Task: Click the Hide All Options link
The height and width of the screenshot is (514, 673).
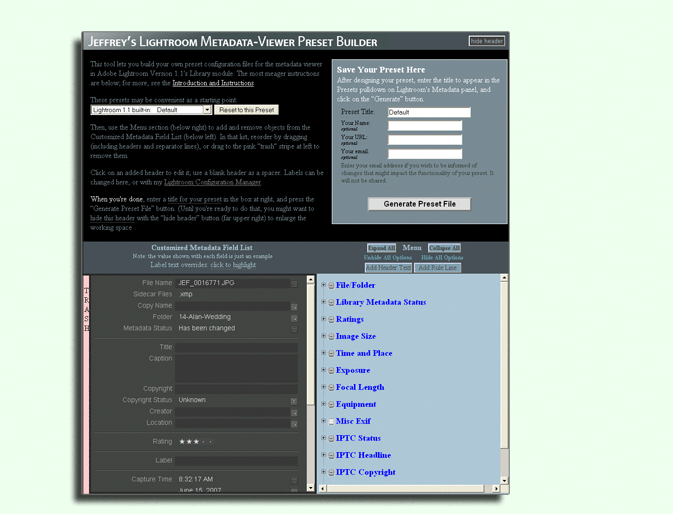Action: 442,257
